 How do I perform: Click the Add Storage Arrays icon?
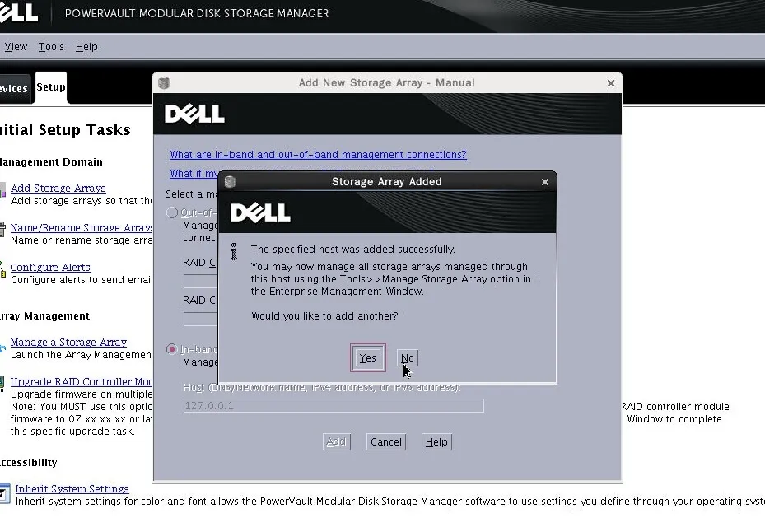pos(3,190)
